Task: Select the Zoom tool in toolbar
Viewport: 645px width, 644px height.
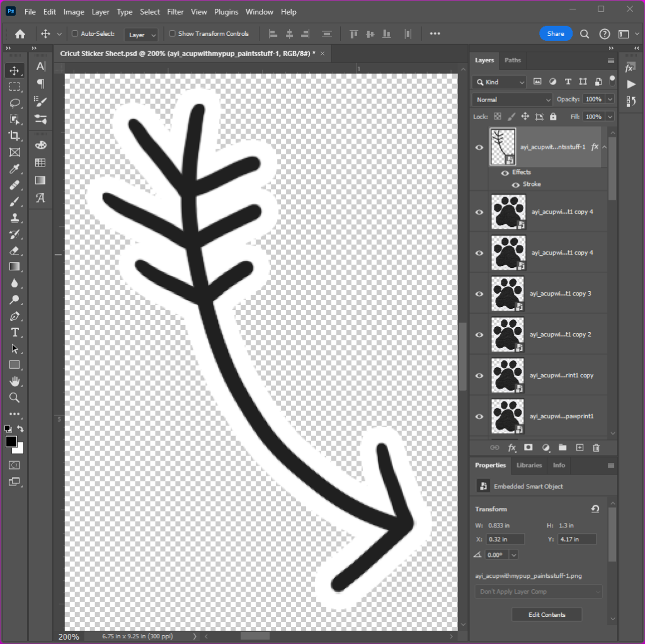Action: point(14,398)
